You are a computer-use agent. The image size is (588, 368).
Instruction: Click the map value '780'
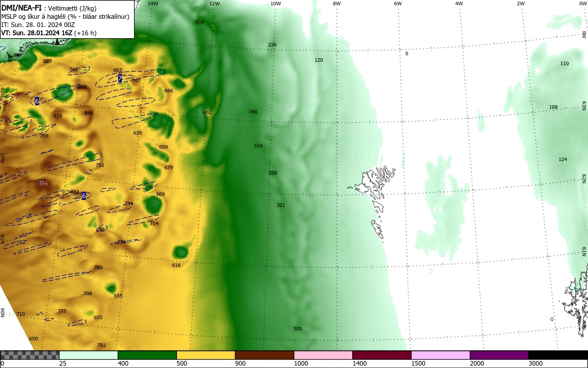(98, 267)
